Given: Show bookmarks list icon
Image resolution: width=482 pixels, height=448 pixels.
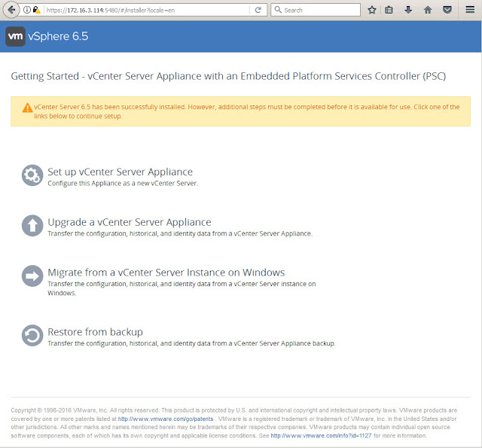Looking at the screenshot, I should (x=389, y=10).
